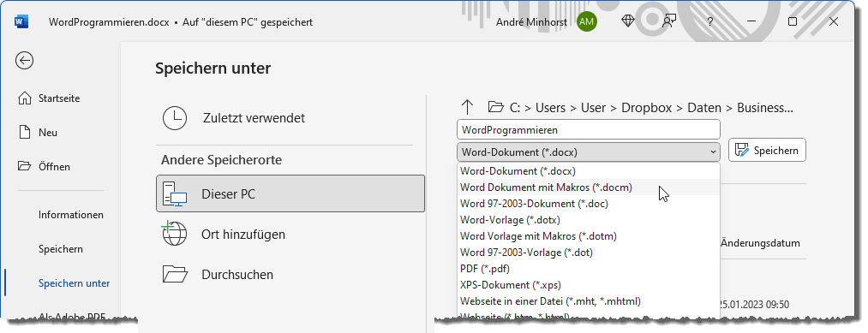The image size is (868, 333).
Task: Click the Durchsuchen folder icon
Action: point(175,275)
